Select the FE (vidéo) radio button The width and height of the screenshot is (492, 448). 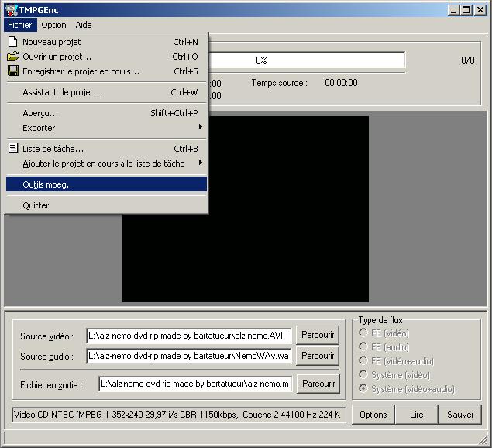[363, 333]
